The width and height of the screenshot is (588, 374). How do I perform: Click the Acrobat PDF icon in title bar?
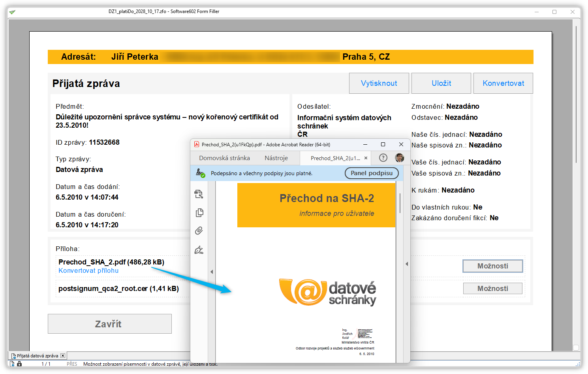[x=197, y=144]
